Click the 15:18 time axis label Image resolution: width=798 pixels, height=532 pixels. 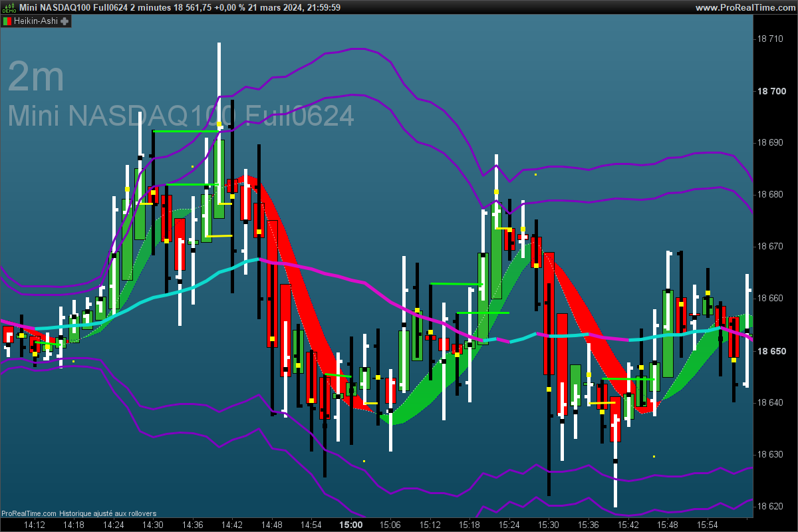click(x=469, y=525)
